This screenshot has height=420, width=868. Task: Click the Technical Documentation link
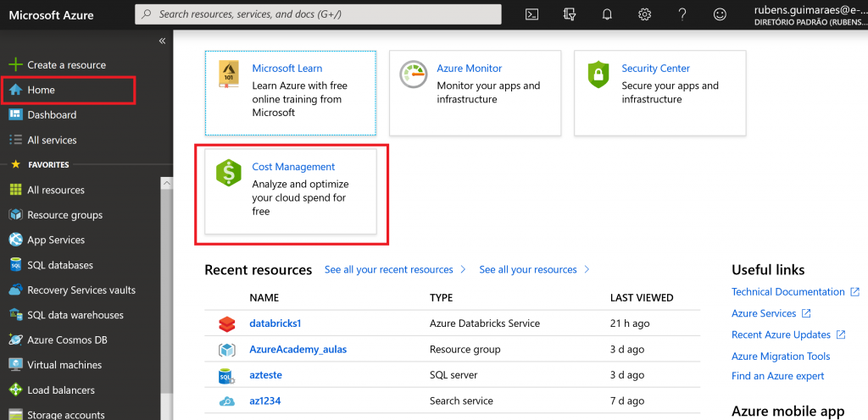coord(788,291)
